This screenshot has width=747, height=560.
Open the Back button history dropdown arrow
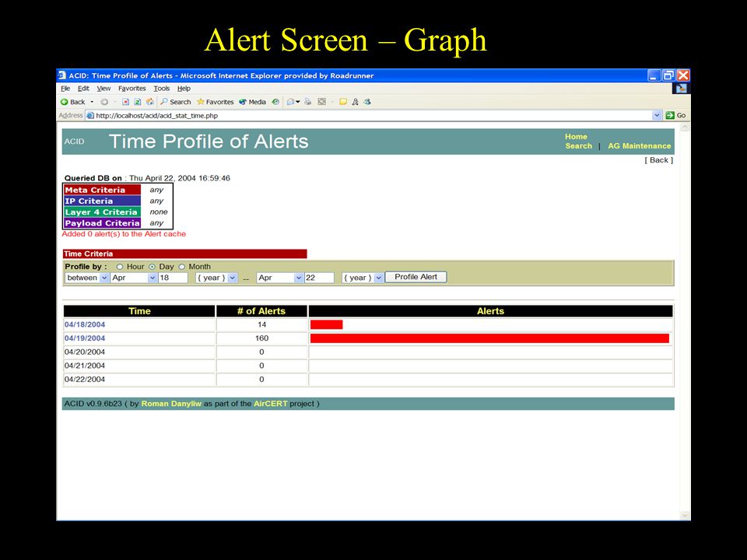(x=92, y=102)
